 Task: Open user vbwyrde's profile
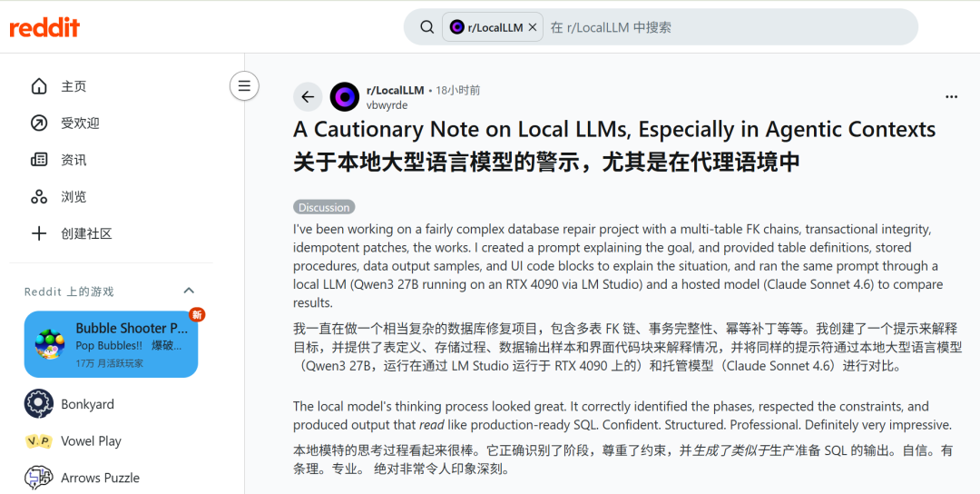pyautogui.click(x=387, y=105)
